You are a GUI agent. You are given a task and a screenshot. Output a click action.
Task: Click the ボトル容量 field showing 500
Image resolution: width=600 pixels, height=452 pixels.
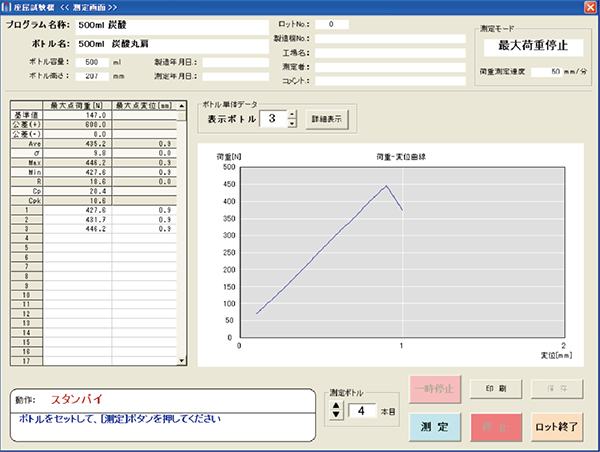(x=92, y=62)
